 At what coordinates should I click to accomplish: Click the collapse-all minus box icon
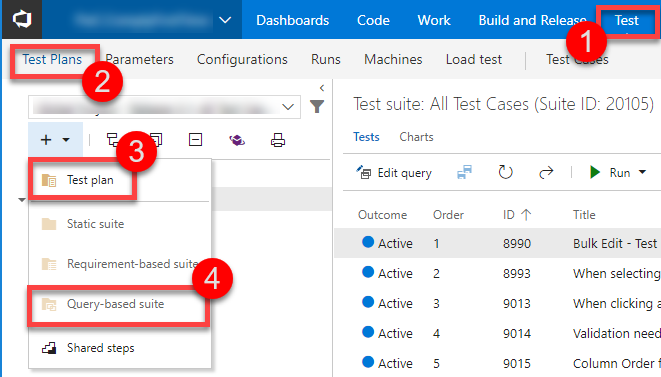pos(195,140)
